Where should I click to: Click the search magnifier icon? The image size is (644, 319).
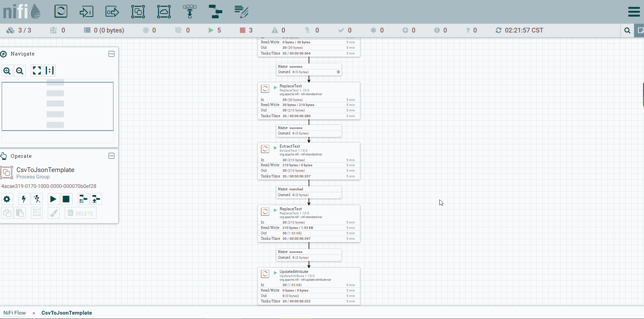coord(627,30)
